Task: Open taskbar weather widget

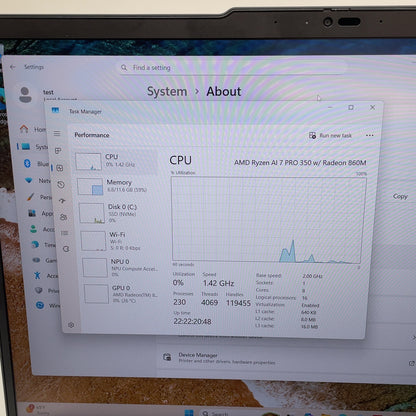Action: tap(37, 410)
